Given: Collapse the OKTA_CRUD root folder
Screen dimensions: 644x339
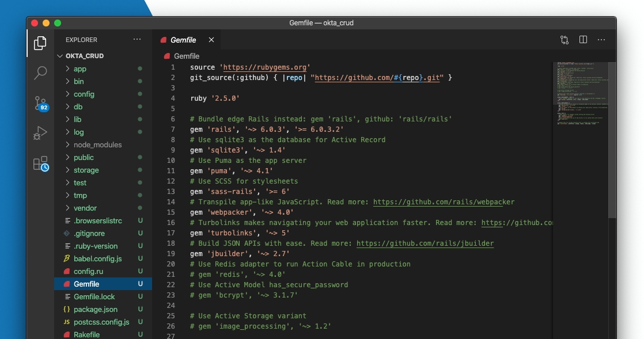Looking at the screenshot, I should 84,56.
